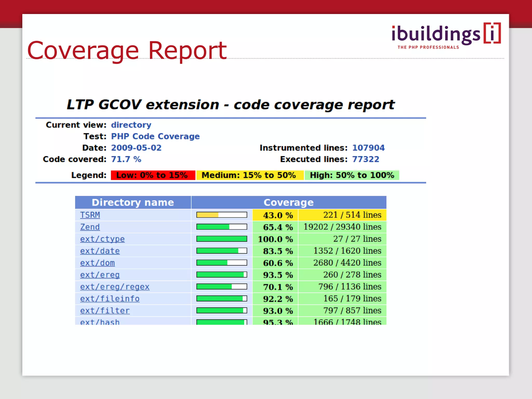532x399 pixels.
Task: Click the ext/ctype directory link
Action: (x=102, y=239)
